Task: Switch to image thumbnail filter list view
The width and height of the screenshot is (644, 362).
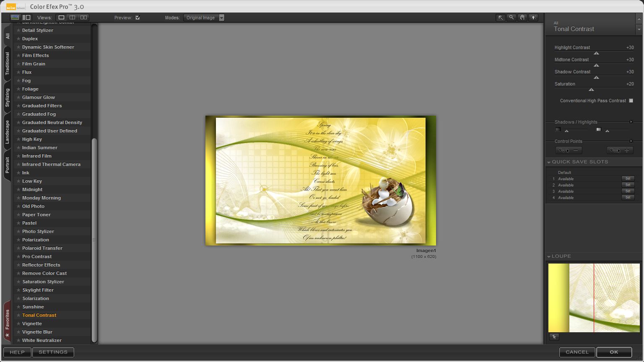Action: click(x=15, y=18)
